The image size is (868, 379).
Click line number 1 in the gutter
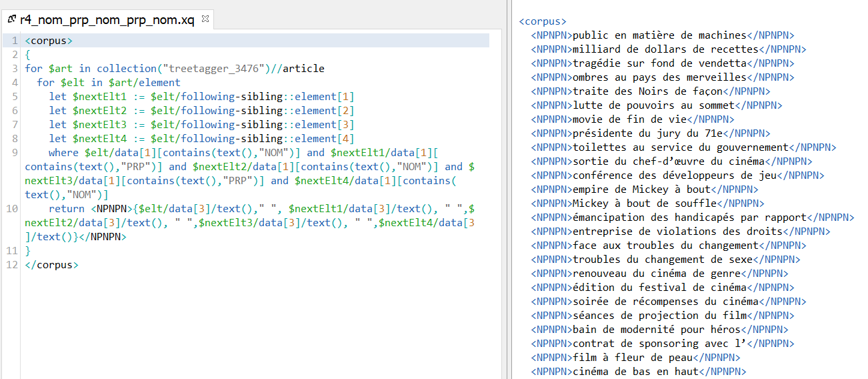(x=15, y=41)
